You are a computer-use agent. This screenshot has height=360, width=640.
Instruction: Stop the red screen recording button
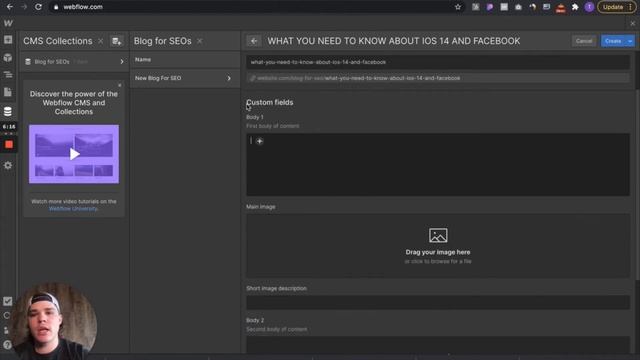click(9, 144)
